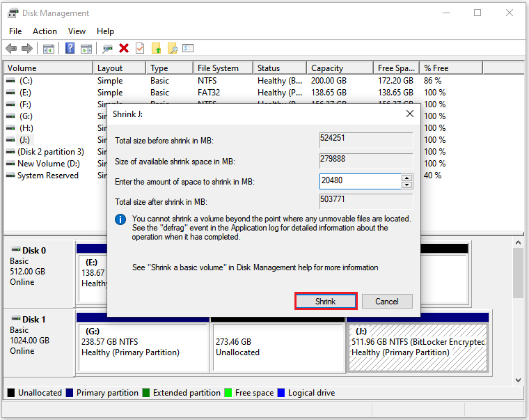Sort by the Layout column header
The height and width of the screenshot is (420, 529).
point(120,68)
